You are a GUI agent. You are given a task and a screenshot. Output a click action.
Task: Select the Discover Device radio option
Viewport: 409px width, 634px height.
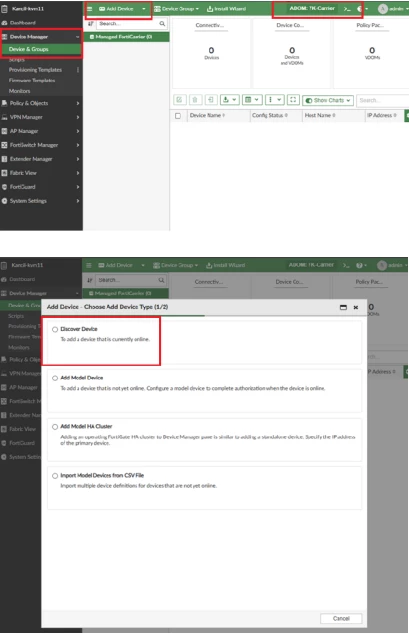click(x=55, y=330)
